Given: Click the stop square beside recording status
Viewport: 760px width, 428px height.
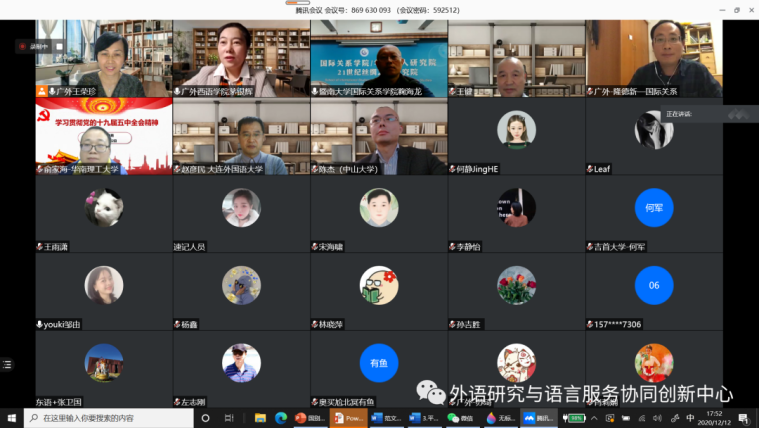Looking at the screenshot, I should pos(58,46).
